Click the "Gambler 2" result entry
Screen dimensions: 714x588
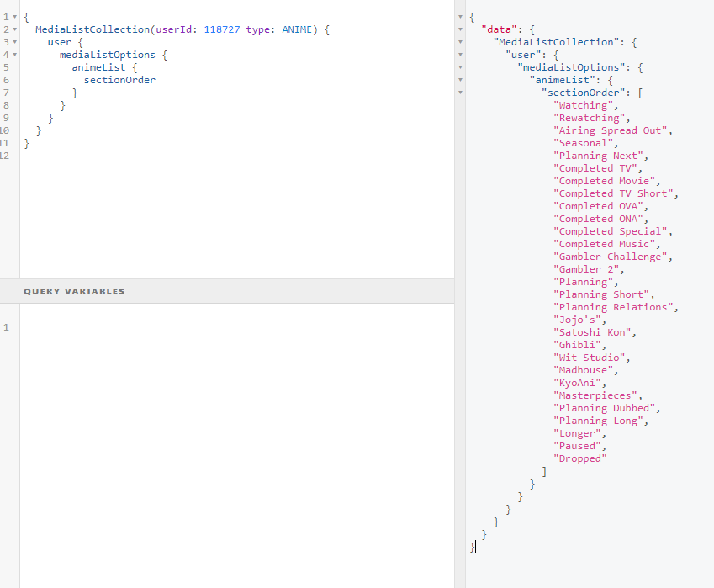click(x=586, y=269)
